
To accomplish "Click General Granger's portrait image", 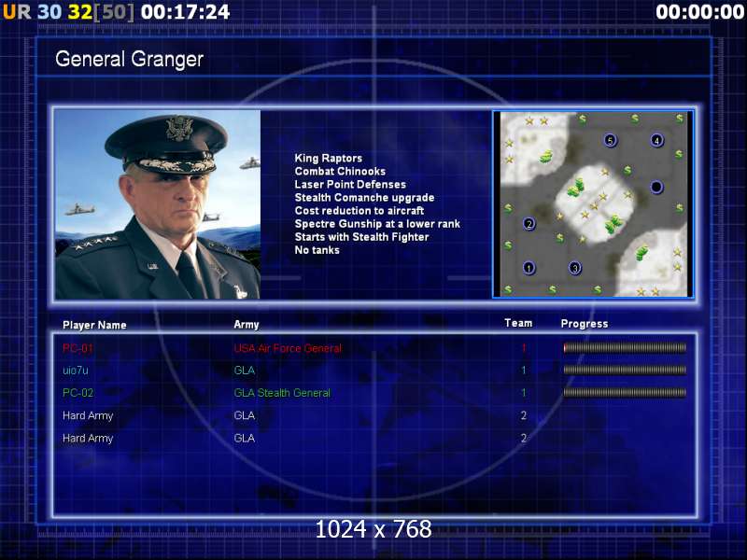I will [x=158, y=204].
